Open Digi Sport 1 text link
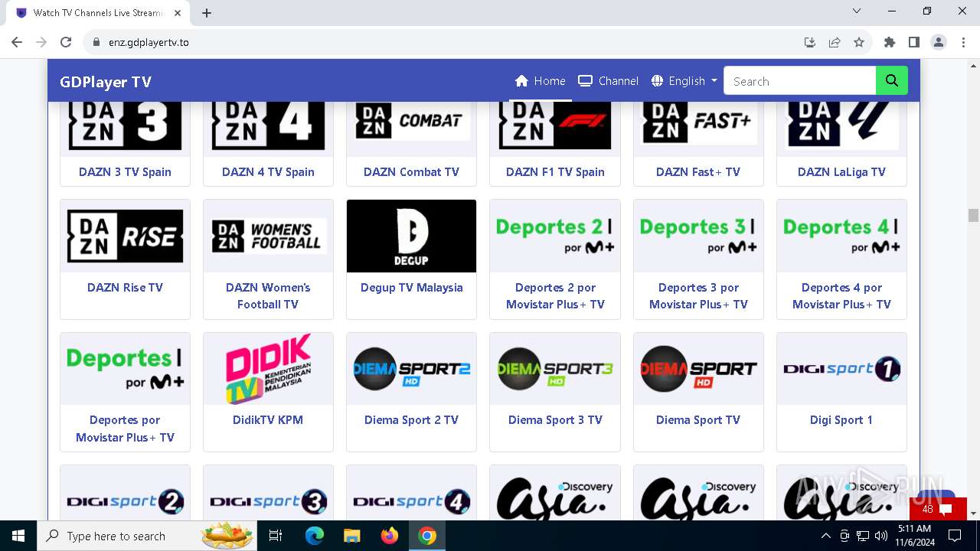Screen dimensions: 980x551 841,420
